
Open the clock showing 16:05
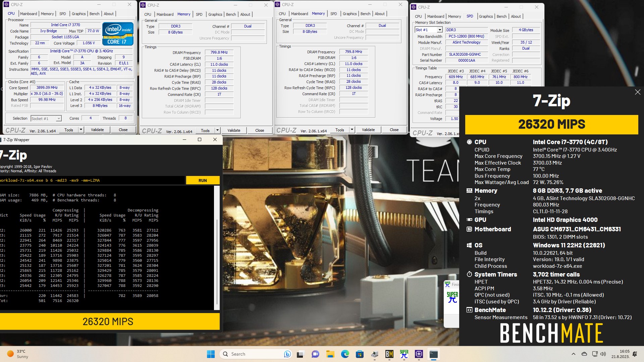click(621, 354)
